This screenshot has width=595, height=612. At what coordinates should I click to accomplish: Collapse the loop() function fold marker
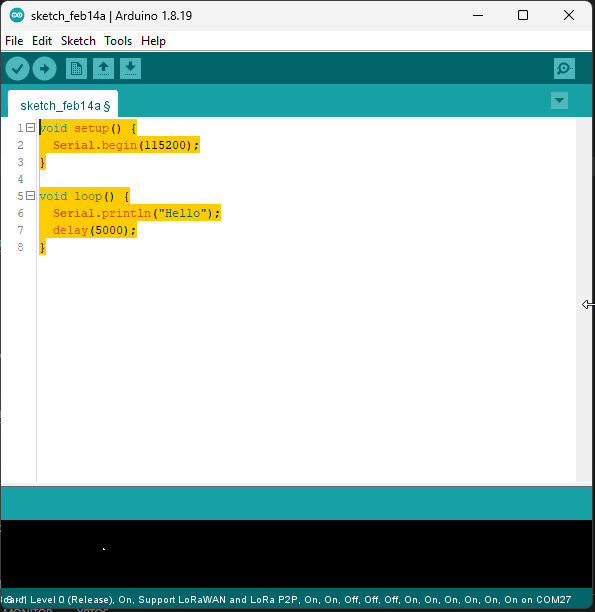(30, 196)
